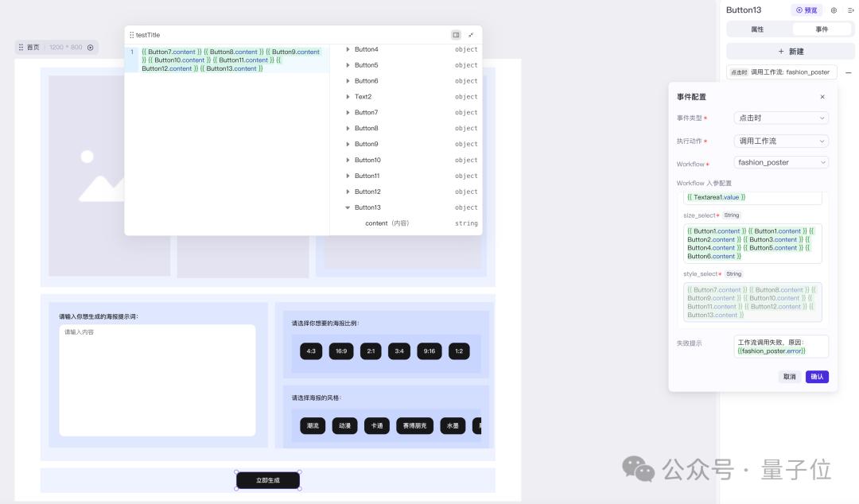Collapse the Button13 tree node
Screen dimensions: 859x504
348,207
